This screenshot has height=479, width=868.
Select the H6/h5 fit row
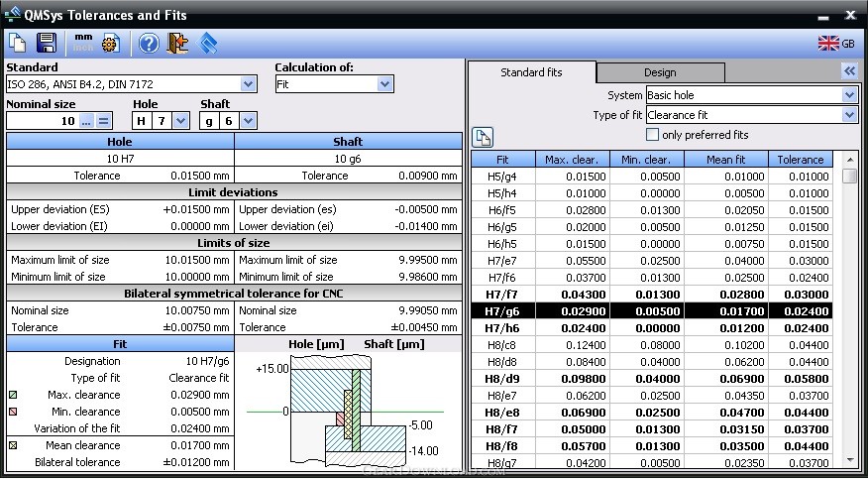click(652, 244)
